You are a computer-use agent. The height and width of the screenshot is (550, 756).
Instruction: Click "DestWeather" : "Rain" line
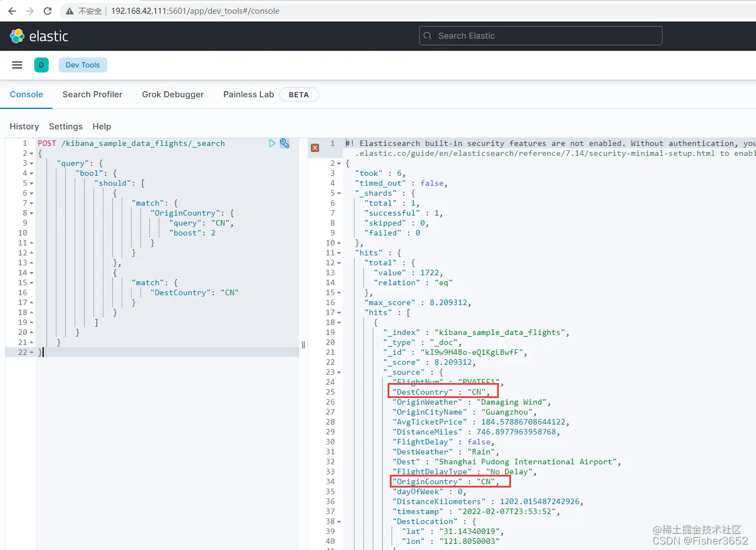tap(446, 452)
